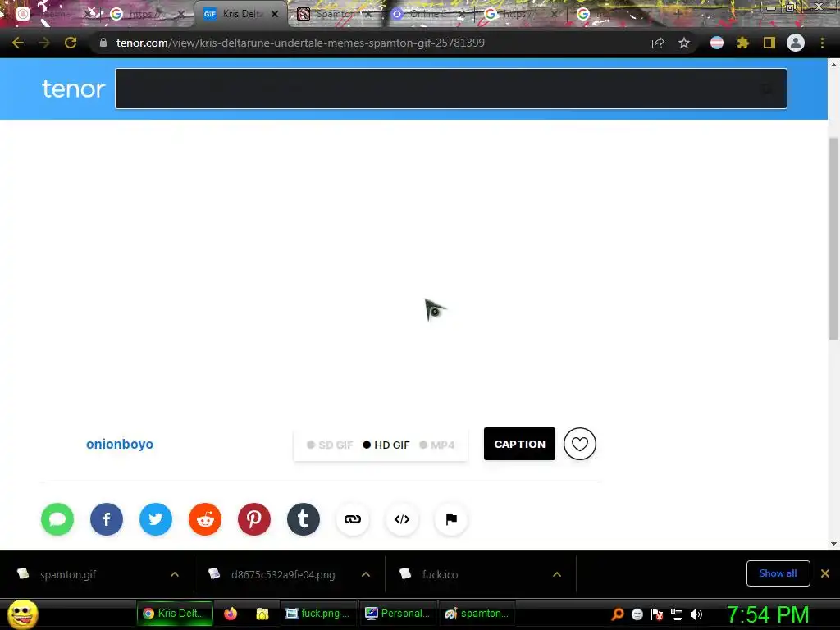Share the GIF on Reddit
This screenshot has width=840, height=630.
[x=205, y=519]
